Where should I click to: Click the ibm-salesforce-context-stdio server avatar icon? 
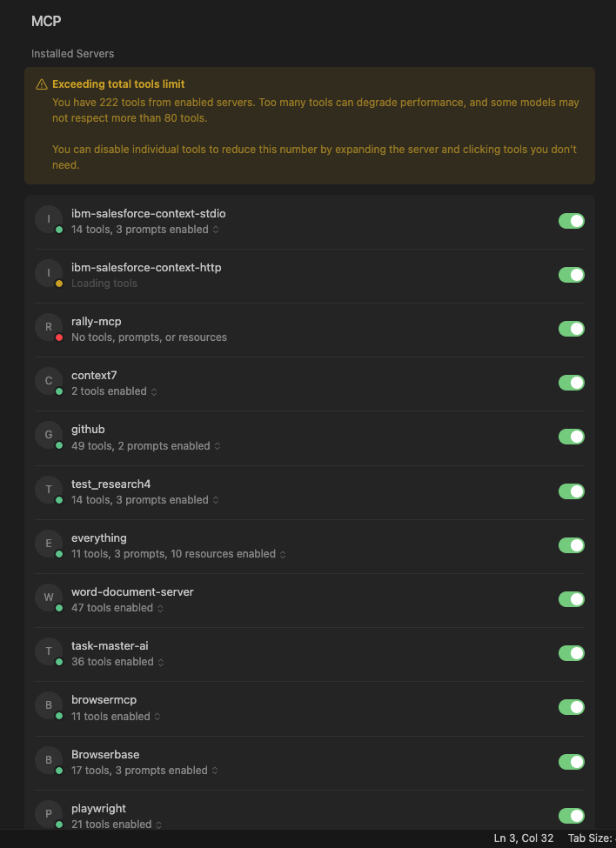49,219
